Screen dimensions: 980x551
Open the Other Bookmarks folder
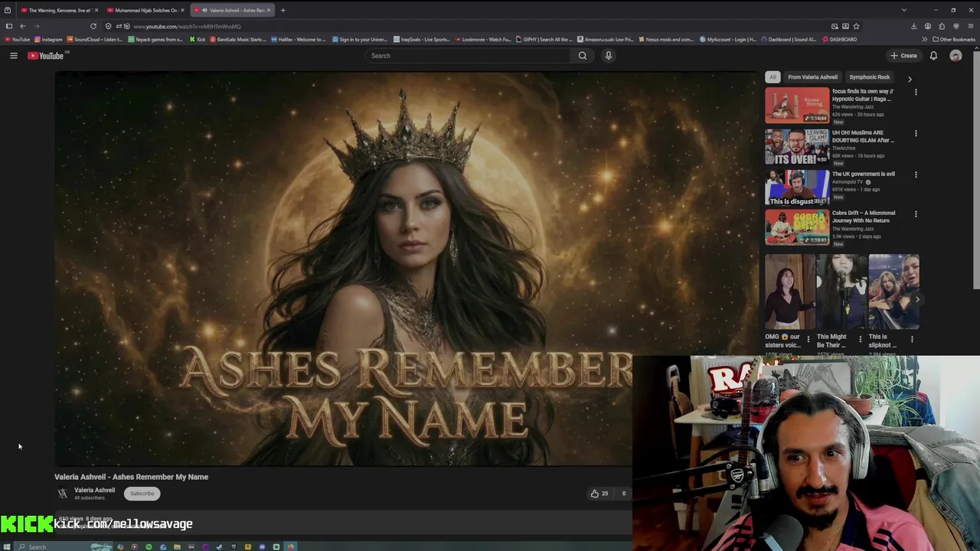point(953,39)
